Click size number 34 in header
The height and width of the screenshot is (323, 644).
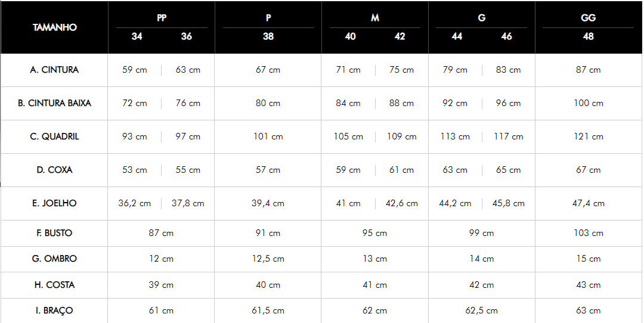pyautogui.click(x=137, y=36)
